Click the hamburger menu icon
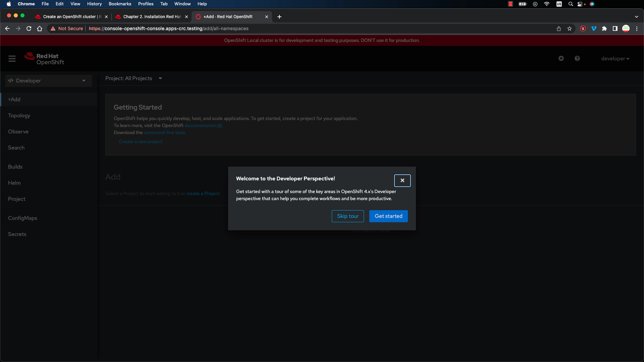 point(12,58)
